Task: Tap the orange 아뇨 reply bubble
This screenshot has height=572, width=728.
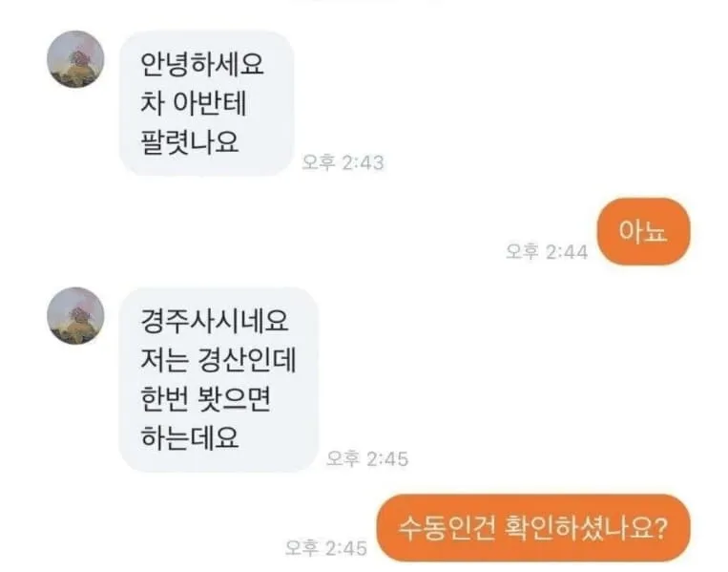Action: [x=643, y=231]
